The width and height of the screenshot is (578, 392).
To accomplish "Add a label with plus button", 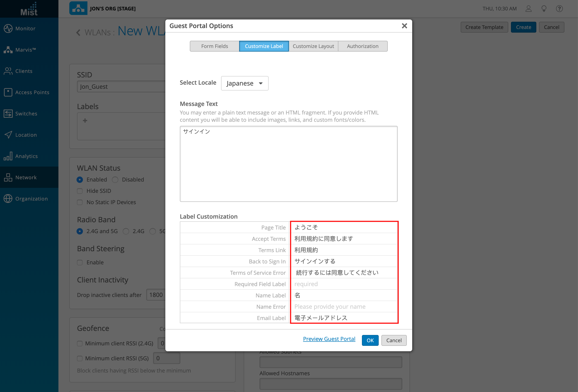I will [85, 121].
